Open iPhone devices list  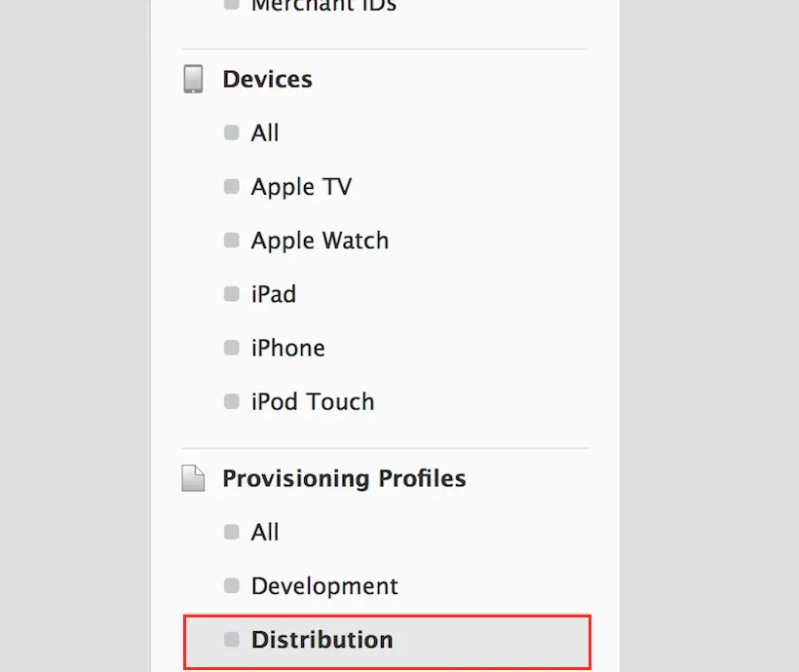click(287, 348)
